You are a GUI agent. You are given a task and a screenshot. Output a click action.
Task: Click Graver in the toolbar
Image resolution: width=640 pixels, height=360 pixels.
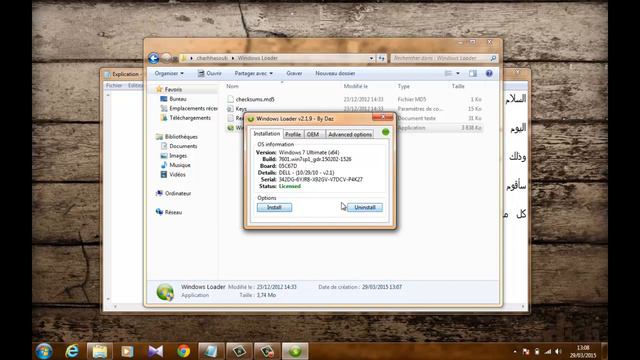tap(294, 73)
